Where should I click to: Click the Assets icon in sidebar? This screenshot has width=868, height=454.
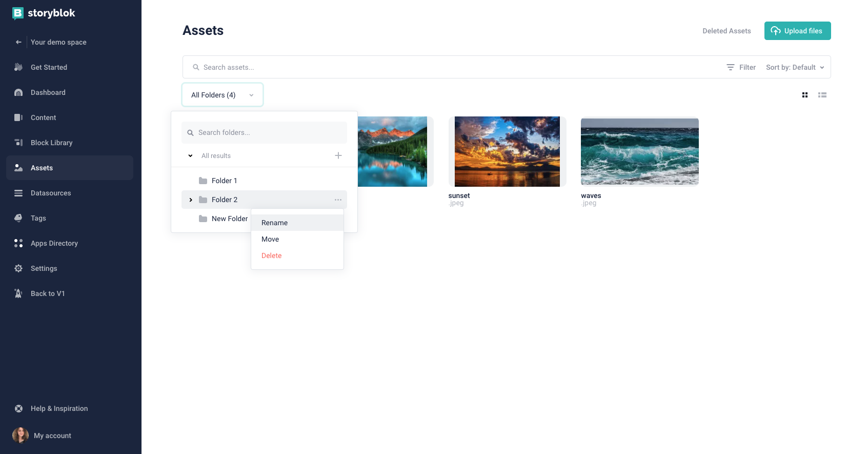[x=18, y=168]
